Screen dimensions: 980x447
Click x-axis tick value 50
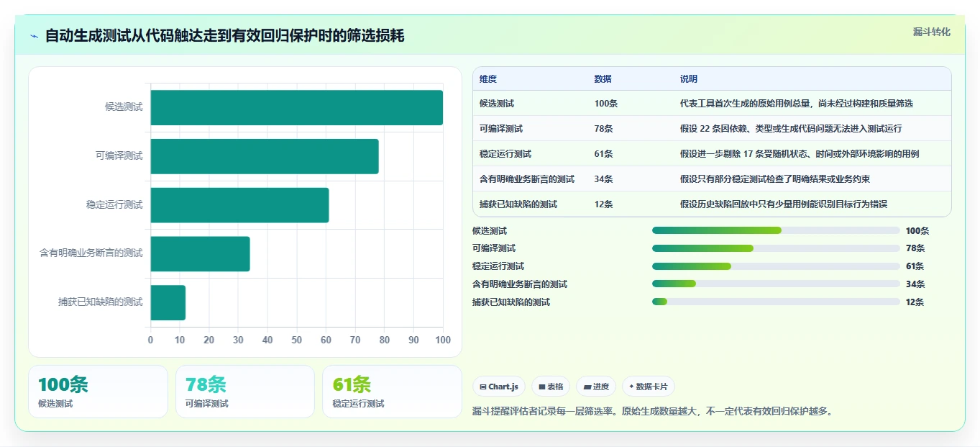click(x=297, y=340)
